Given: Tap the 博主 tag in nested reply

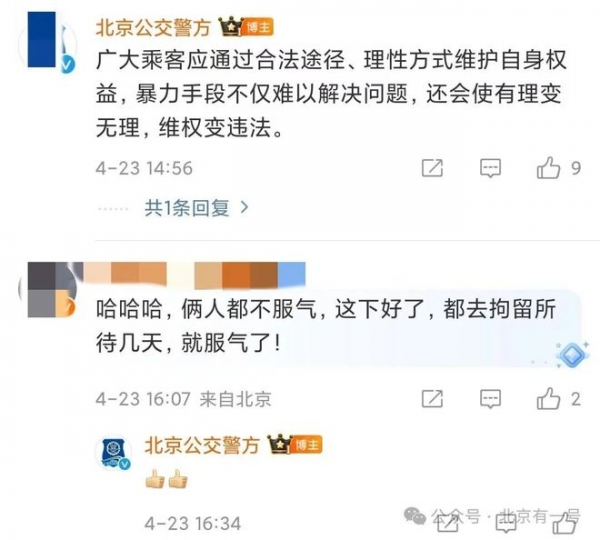Looking at the screenshot, I should 307,445.
